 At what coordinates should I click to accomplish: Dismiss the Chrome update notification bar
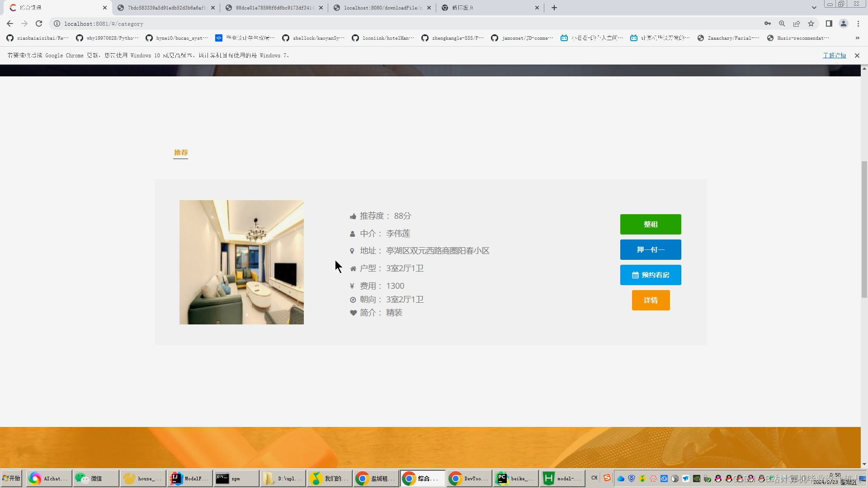857,56
